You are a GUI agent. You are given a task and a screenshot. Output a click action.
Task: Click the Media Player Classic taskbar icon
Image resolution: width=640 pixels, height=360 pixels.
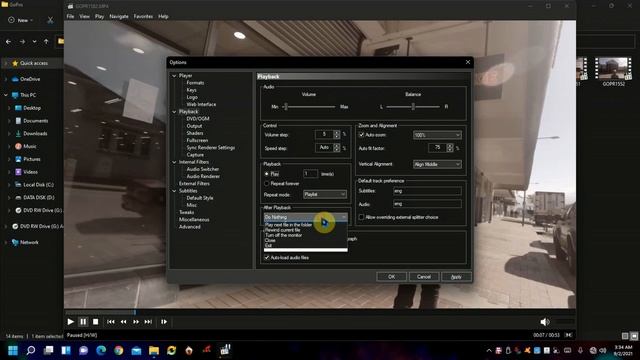[x=225, y=350]
